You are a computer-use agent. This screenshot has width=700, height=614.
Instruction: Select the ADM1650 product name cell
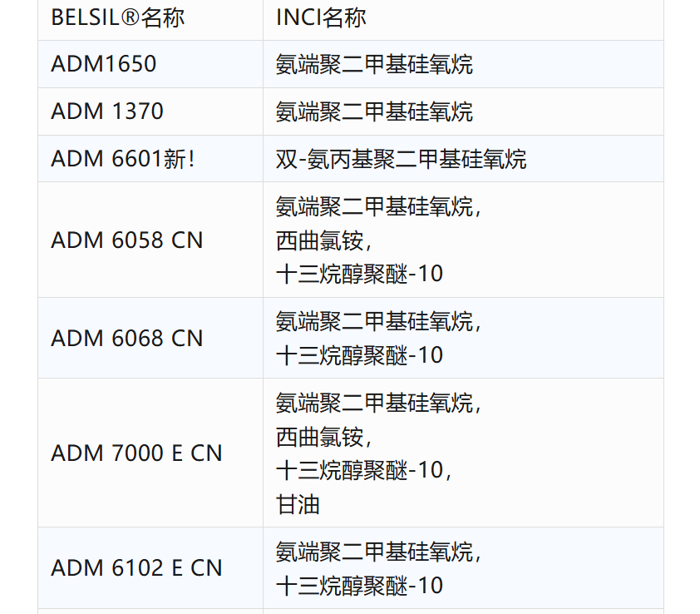[104, 64]
